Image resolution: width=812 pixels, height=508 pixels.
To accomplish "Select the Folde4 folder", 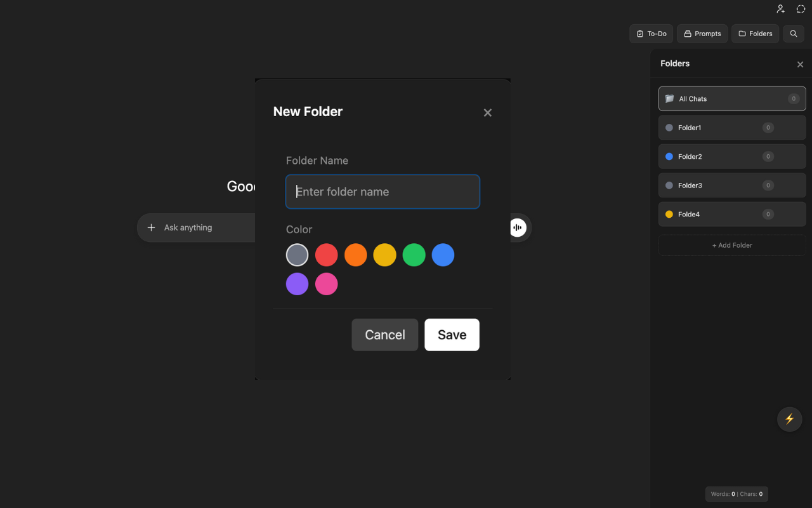I will (732, 214).
